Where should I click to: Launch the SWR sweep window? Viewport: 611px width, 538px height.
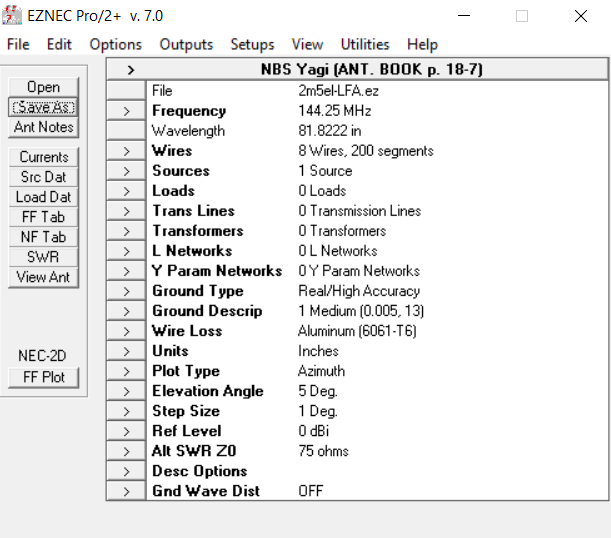pos(43,257)
